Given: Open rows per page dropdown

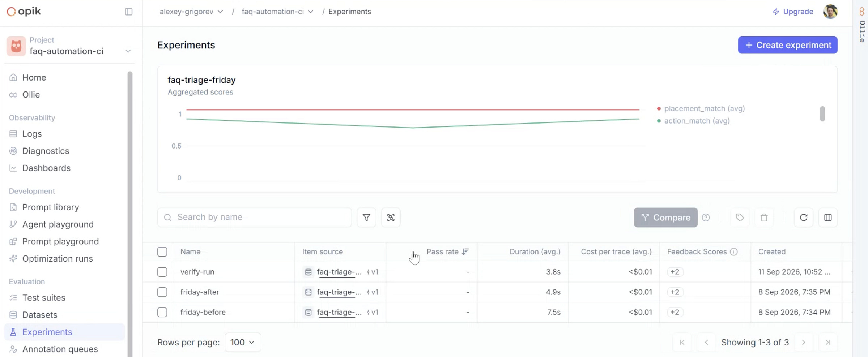Looking at the screenshot, I should (x=243, y=342).
